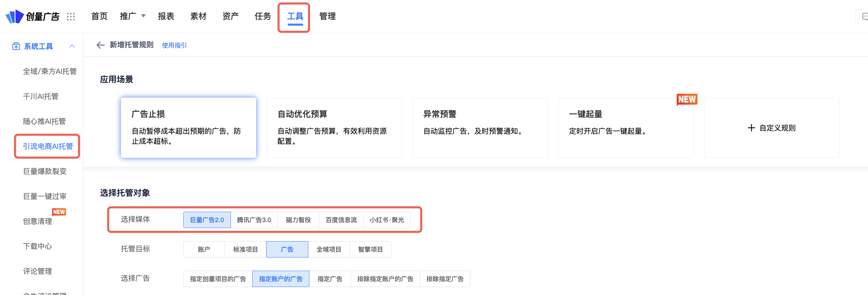Image resolution: width=868 pixels, height=295 pixels.
Task: Select 引流电商AI托管 in sidebar
Action: [48, 146]
